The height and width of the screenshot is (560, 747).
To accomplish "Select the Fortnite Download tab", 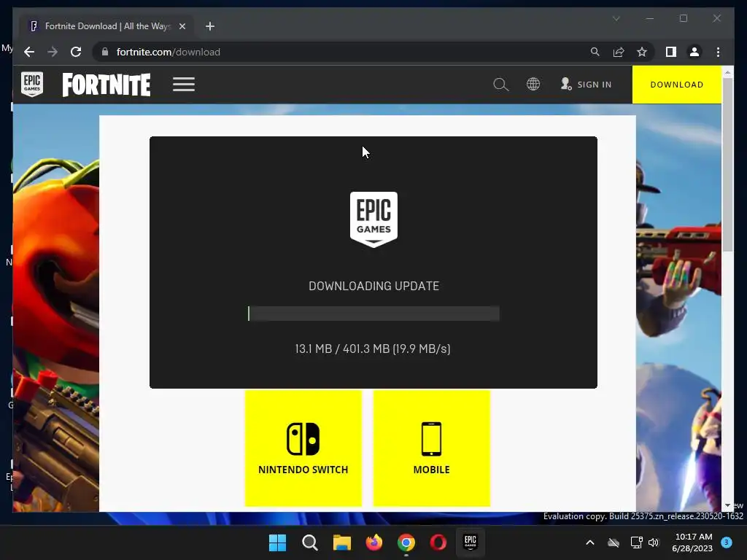I will click(107, 26).
